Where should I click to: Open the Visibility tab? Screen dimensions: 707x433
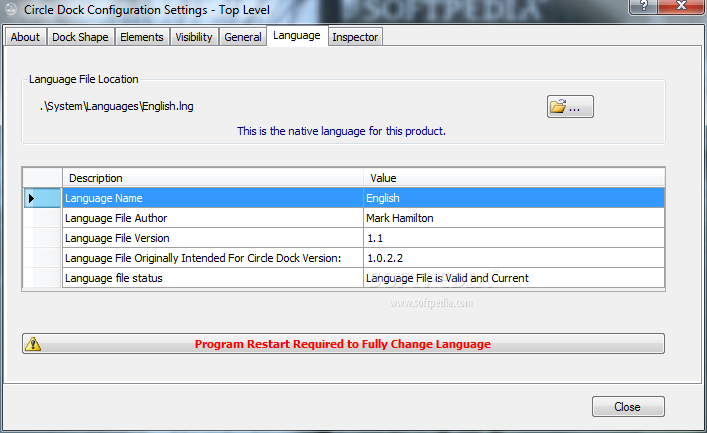point(194,37)
